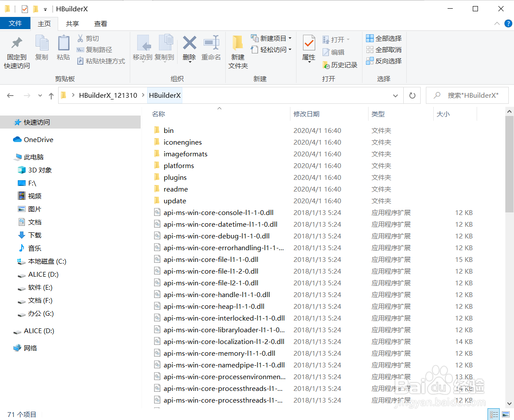The image size is (514, 420).
Task: Click the file list vertical scrollbar thumb
Action: (509, 164)
